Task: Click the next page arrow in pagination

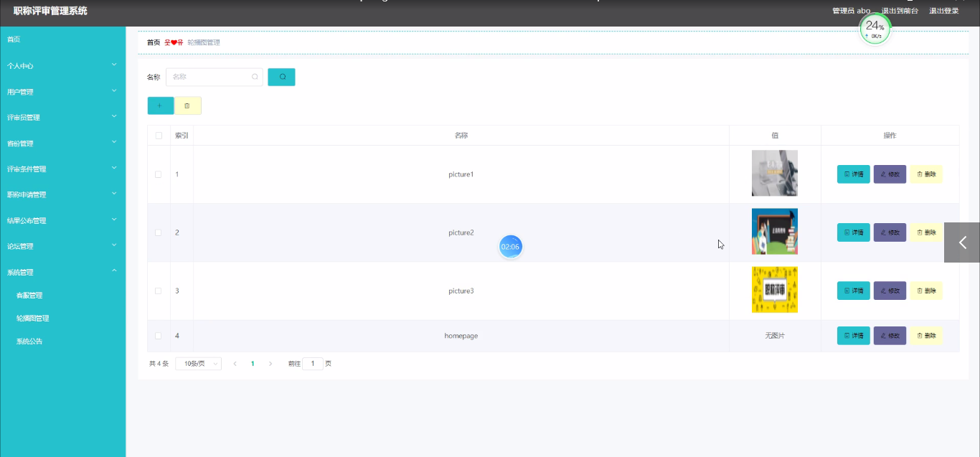Action: click(x=270, y=364)
